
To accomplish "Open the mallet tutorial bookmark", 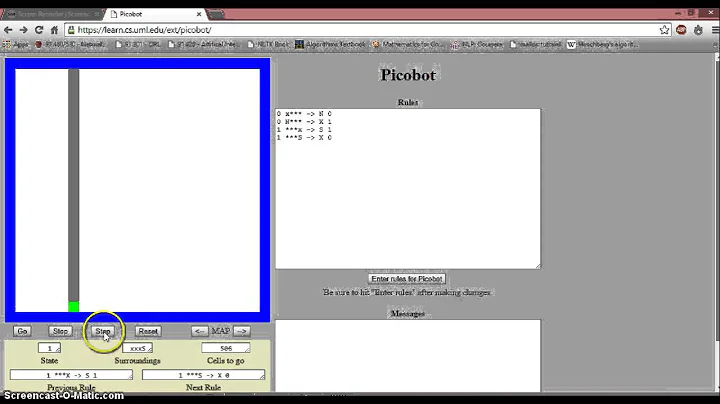I will pos(535,45).
